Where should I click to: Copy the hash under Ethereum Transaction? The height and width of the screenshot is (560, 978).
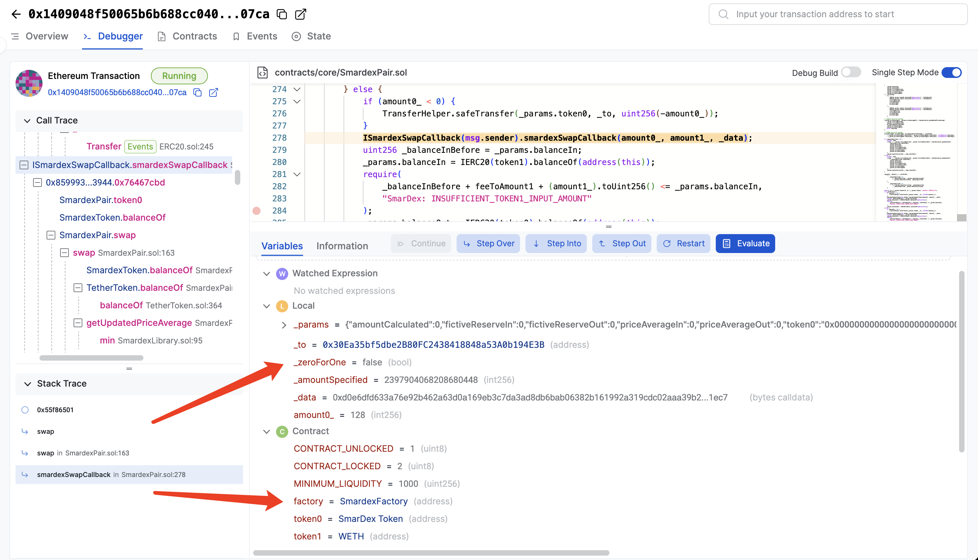pos(197,93)
